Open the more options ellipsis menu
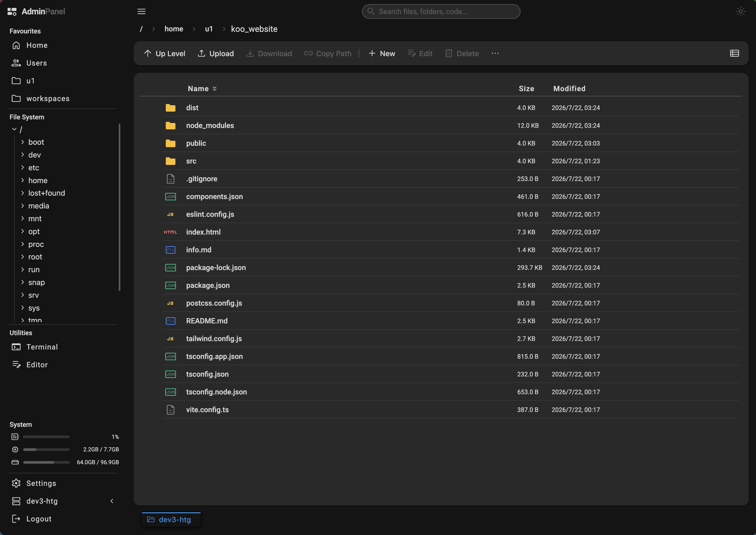 point(495,53)
